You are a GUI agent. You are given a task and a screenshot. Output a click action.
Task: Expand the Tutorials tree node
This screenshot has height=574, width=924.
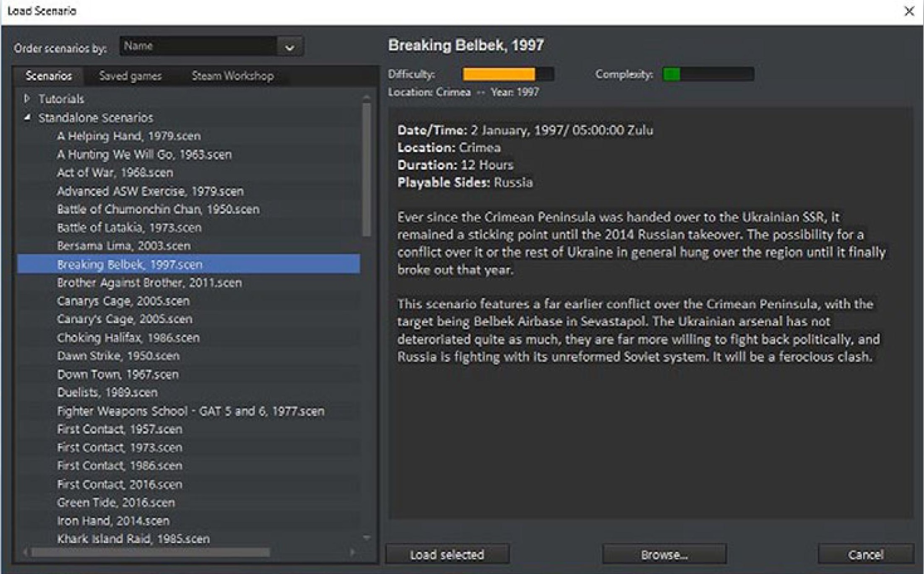27,99
